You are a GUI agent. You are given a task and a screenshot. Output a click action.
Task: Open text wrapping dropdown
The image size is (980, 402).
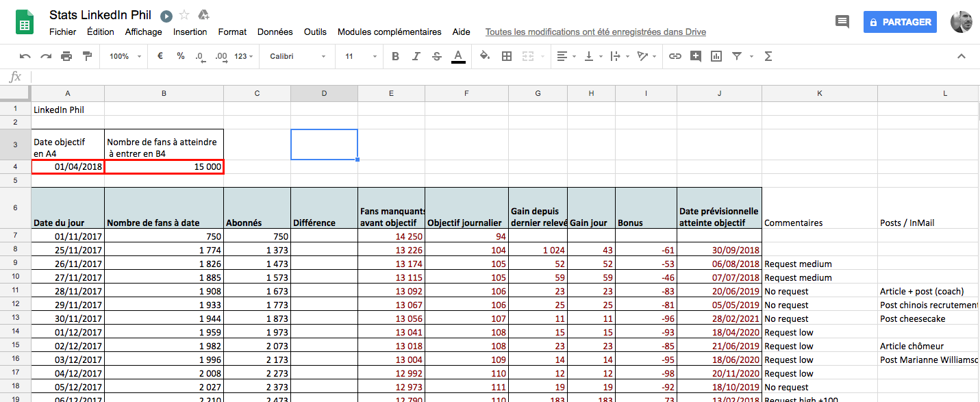click(x=618, y=56)
